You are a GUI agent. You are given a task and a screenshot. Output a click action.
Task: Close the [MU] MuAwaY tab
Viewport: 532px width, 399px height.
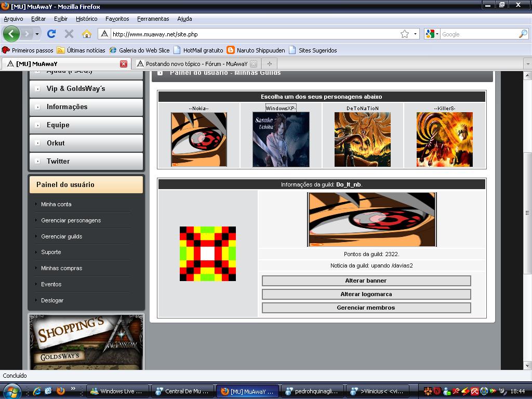pyautogui.click(x=124, y=64)
